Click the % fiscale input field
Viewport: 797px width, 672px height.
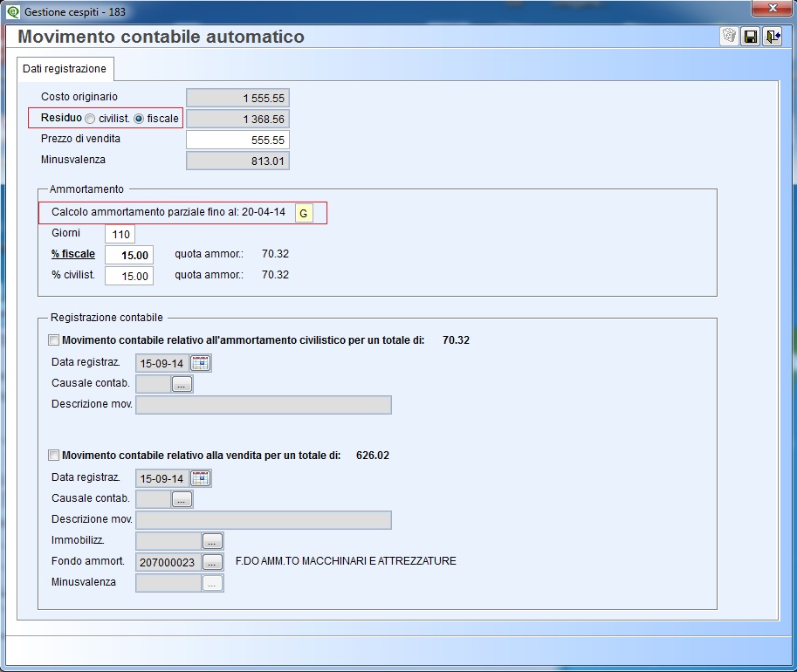129,255
